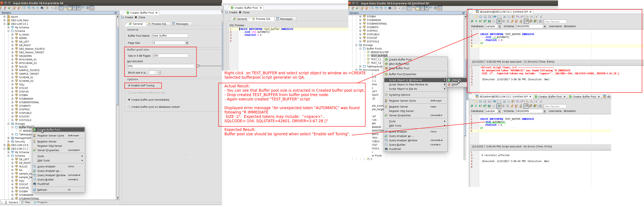Click Print icon in error query window toolbar
This screenshot has width=644, height=207.
pyautogui.click(x=495, y=17)
